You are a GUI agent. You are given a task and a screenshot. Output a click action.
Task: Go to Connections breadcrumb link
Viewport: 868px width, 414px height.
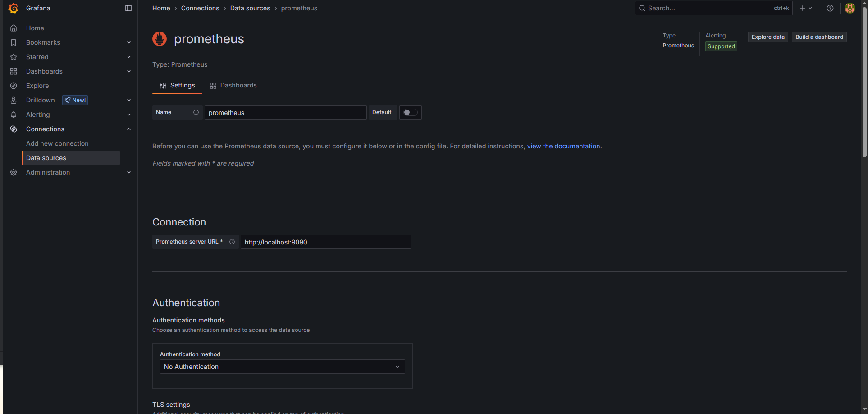(x=200, y=8)
